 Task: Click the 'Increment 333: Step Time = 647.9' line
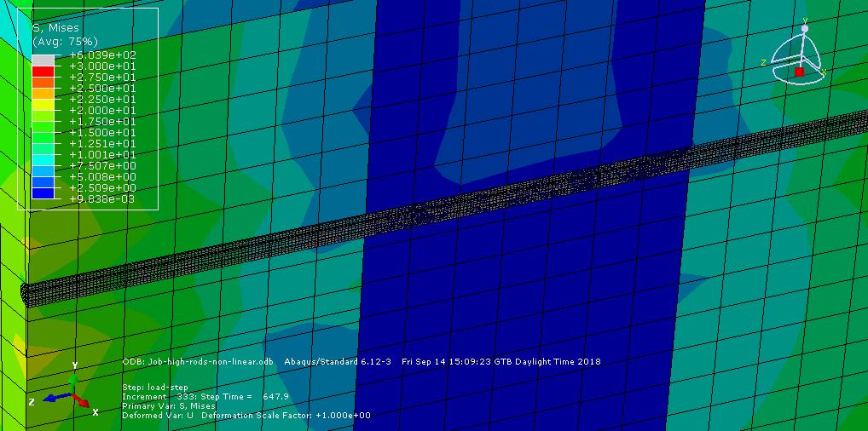[205, 397]
